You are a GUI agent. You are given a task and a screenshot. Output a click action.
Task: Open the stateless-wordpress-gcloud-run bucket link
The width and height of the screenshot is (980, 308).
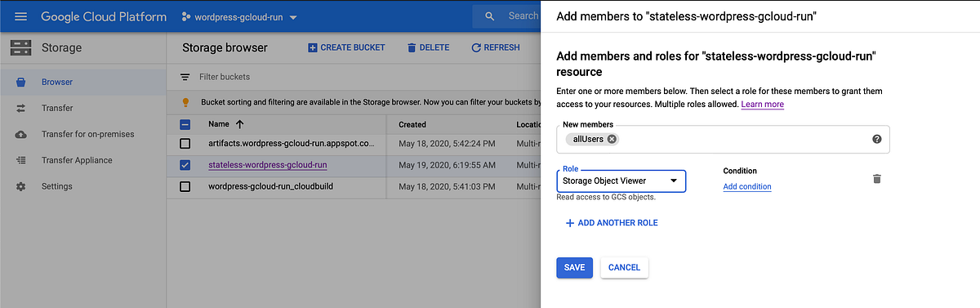(x=268, y=165)
